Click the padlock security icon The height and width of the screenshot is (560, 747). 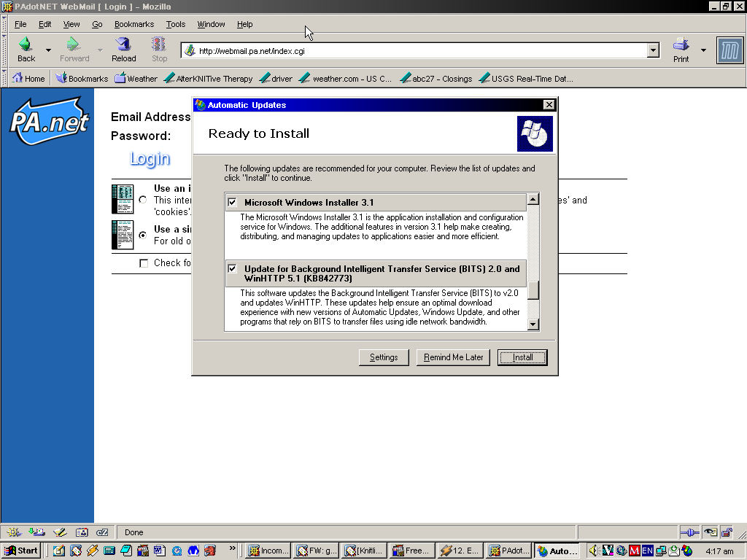click(727, 532)
